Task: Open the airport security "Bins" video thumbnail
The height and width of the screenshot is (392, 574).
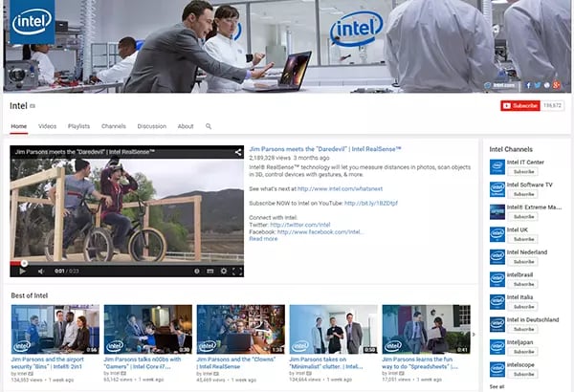Action: pyautogui.click(x=55, y=330)
